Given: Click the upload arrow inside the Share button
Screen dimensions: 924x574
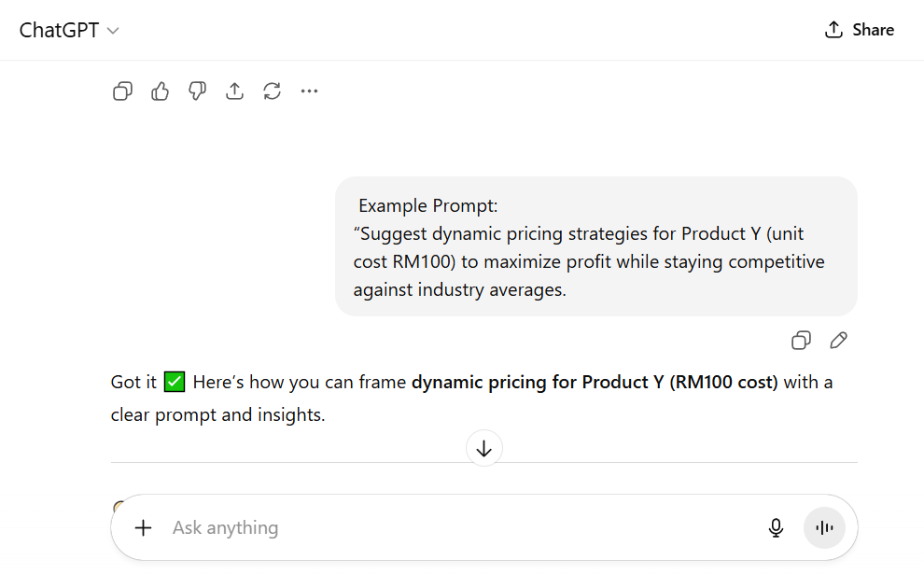Looking at the screenshot, I should tap(832, 29).
